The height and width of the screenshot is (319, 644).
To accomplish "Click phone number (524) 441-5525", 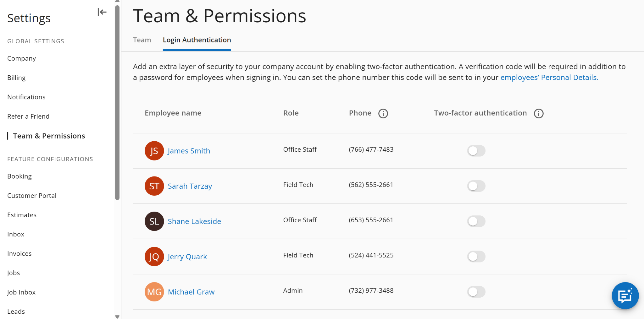I will click(x=371, y=255).
